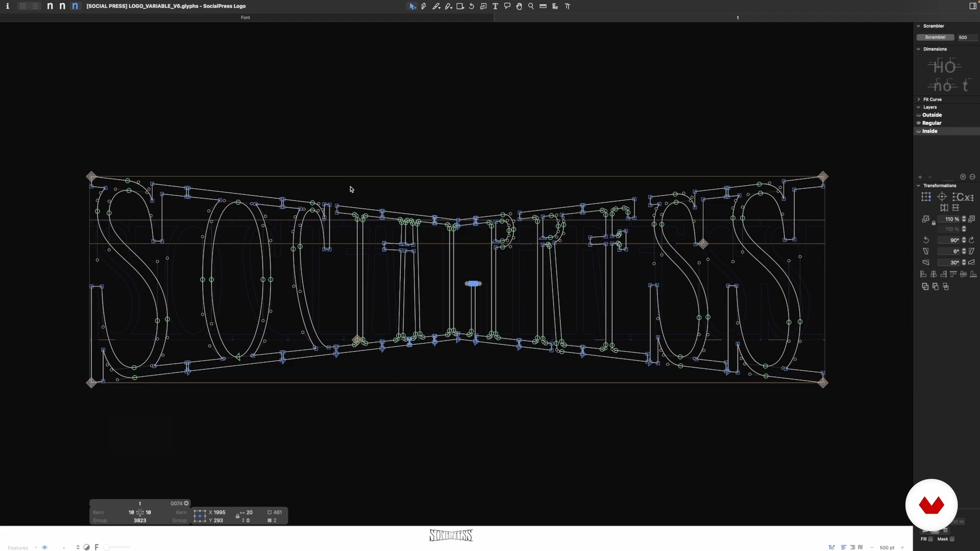Remove layer with minus button

point(930,177)
